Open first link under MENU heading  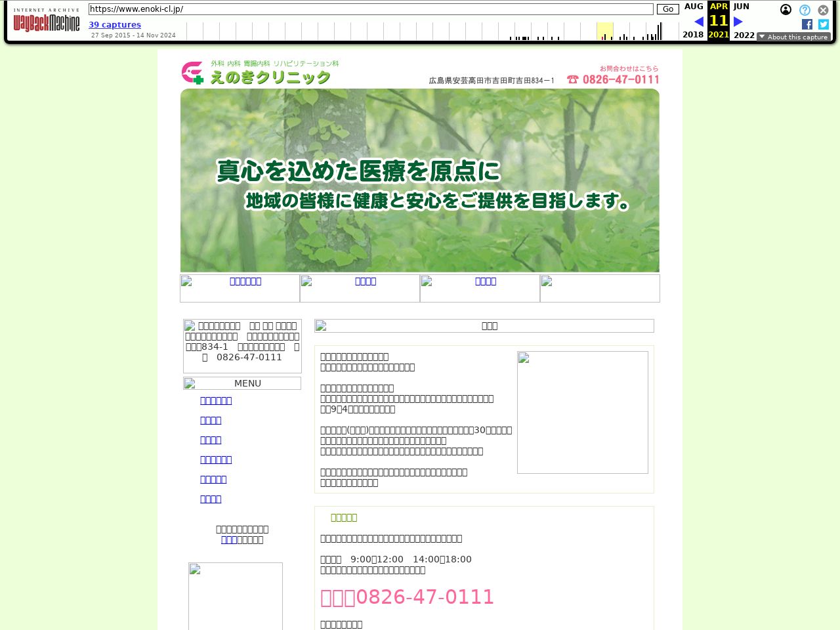tap(216, 400)
